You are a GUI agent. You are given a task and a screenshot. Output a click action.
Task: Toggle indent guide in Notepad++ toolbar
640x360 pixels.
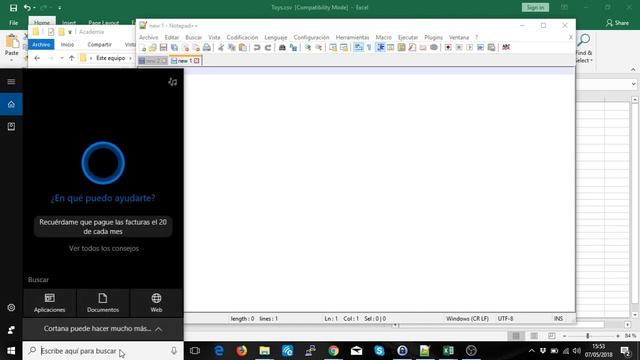click(x=380, y=47)
